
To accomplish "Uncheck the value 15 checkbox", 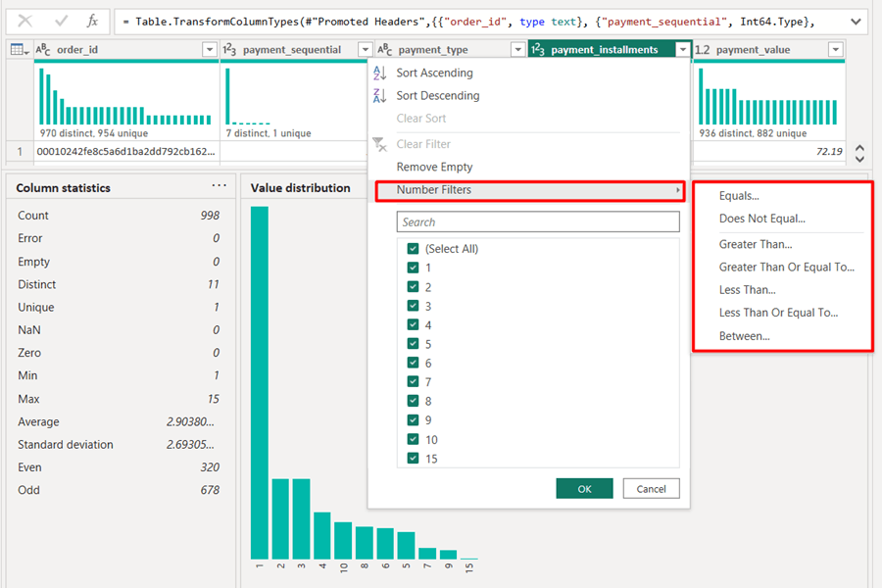I will click(413, 458).
